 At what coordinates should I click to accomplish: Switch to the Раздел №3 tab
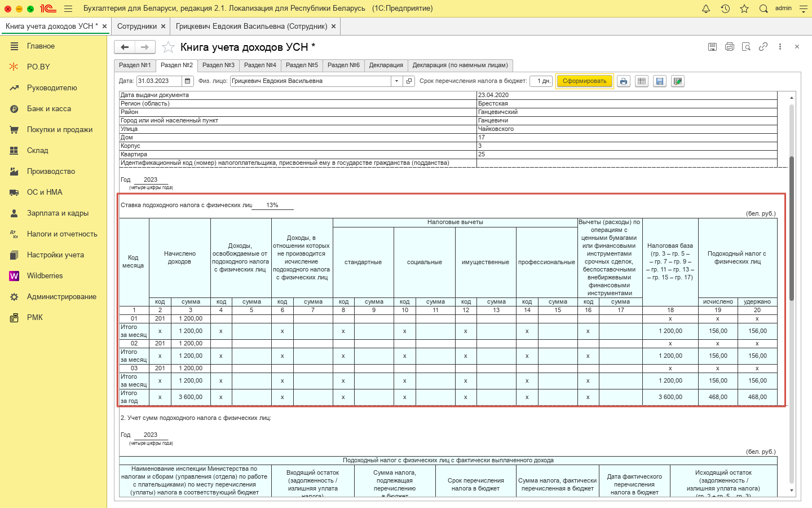[x=218, y=65]
